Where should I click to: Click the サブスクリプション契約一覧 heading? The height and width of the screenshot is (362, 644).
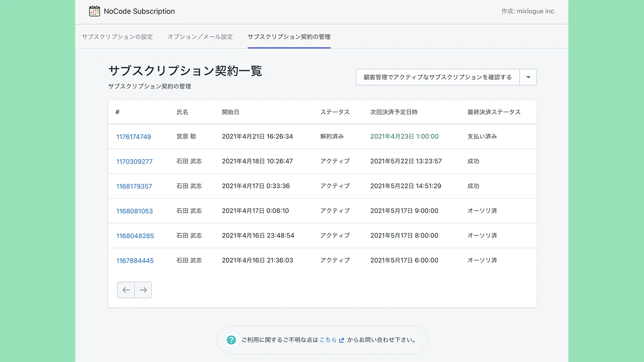pyautogui.click(x=185, y=71)
